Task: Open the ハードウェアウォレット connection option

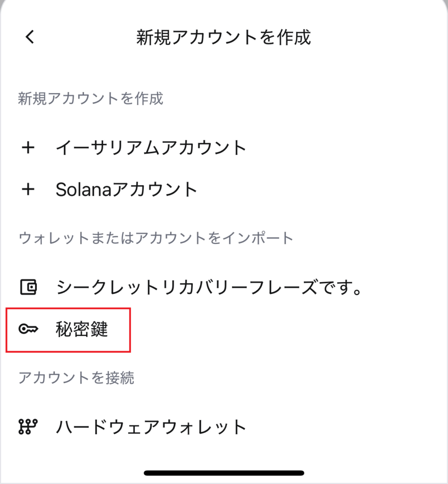Action: click(151, 427)
